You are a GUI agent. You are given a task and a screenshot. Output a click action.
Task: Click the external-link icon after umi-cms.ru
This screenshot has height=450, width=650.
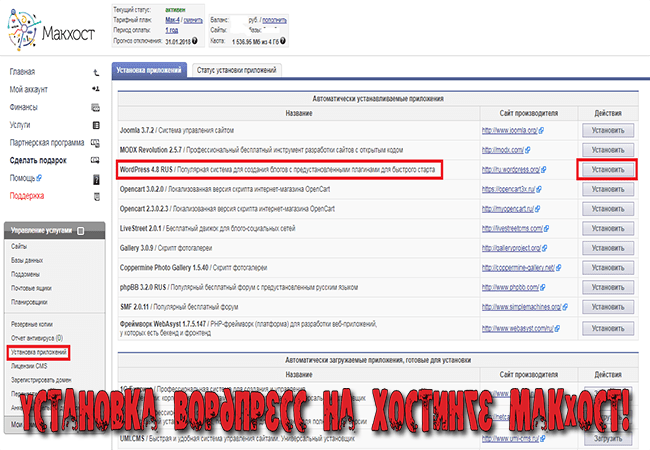pyautogui.click(x=543, y=438)
